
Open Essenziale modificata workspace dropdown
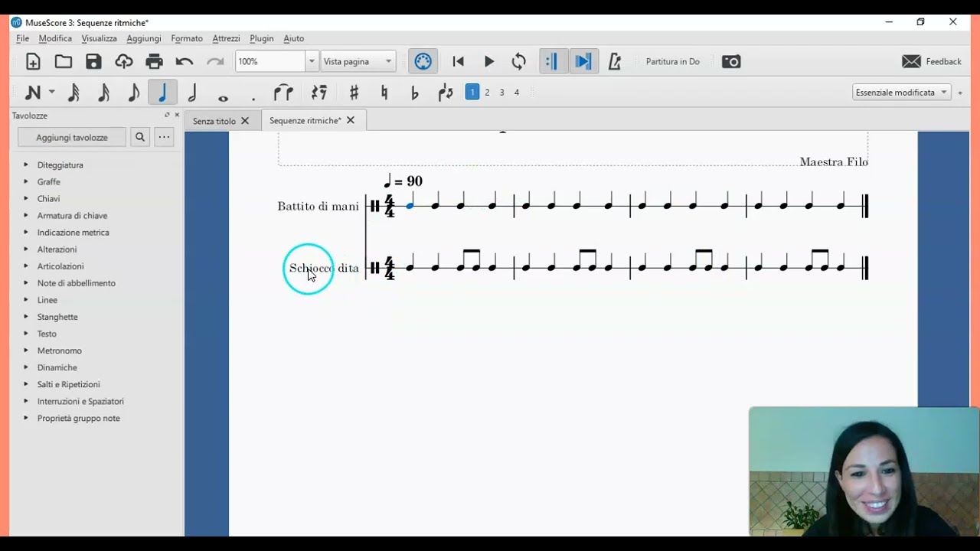click(x=902, y=92)
